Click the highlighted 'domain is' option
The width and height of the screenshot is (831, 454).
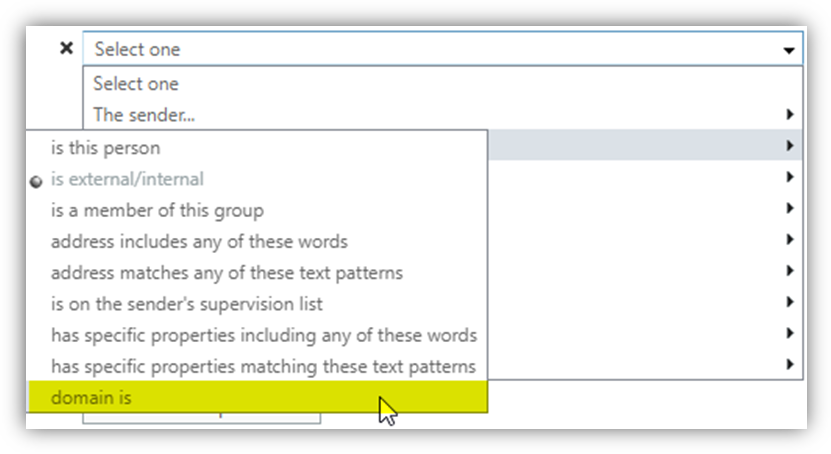click(91, 397)
